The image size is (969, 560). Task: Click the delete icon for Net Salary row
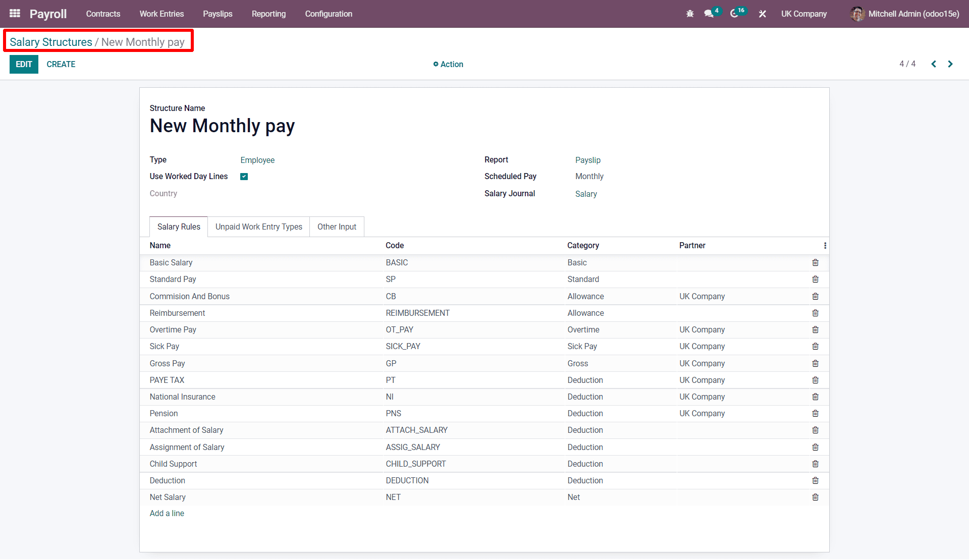[x=815, y=496]
